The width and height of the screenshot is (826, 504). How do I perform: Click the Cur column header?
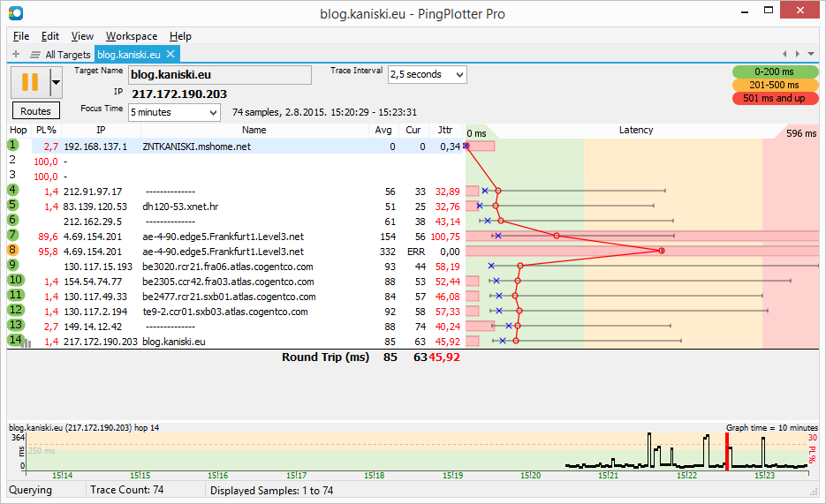pyautogui.click(x=413, y=130)
